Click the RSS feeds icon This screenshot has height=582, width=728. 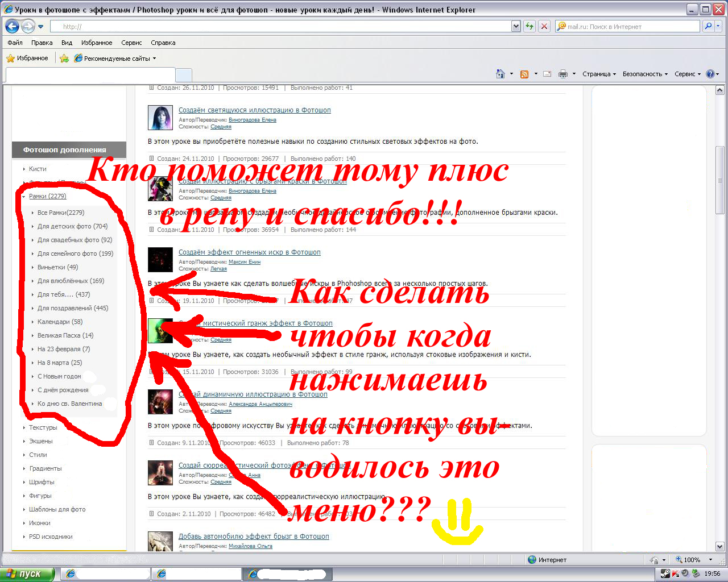[x=524, y=74]
